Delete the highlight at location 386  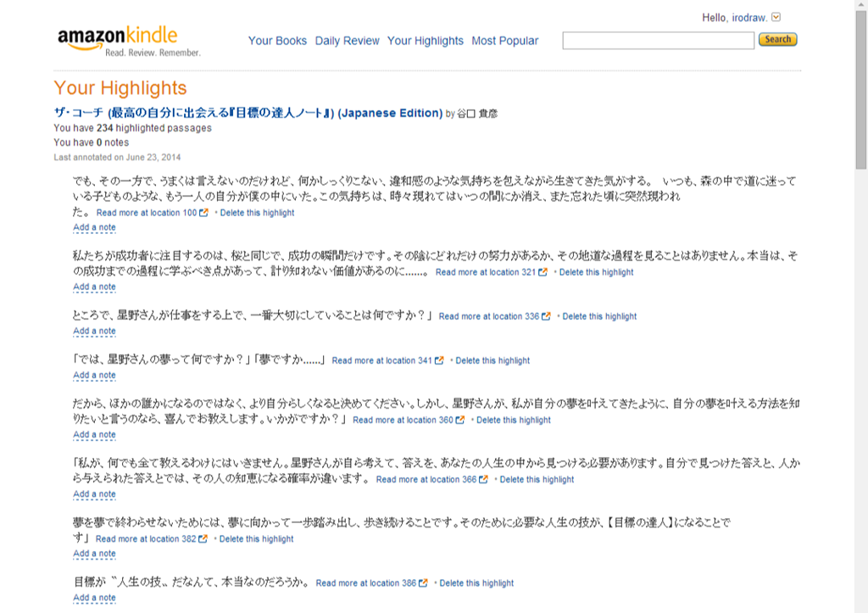[x=476, y=583]
